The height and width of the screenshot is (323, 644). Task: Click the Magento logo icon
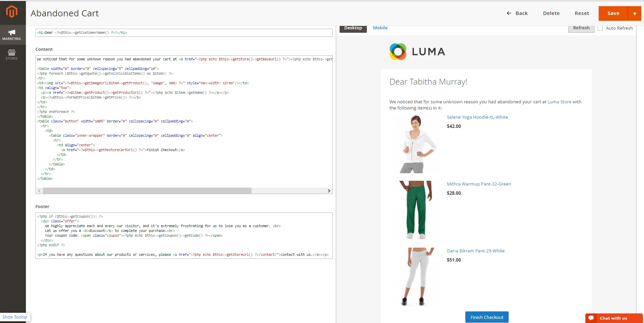[12, 11]
